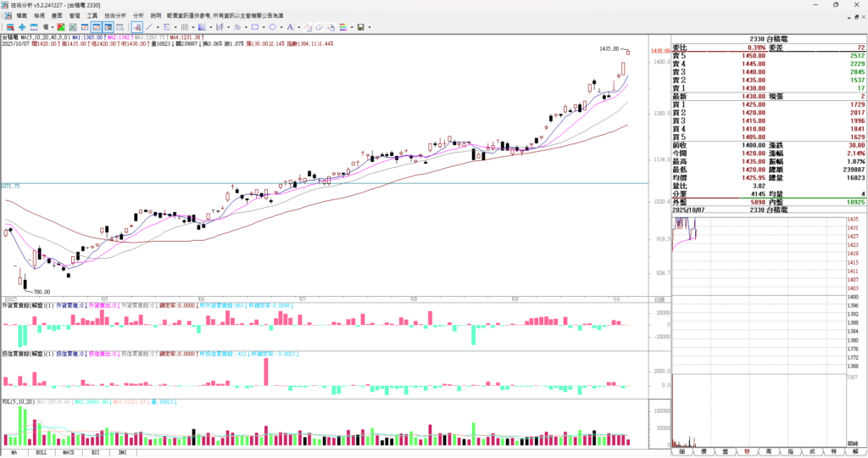Switch to the MACD indicator tab
Screen dimensions: 868x458
click(69, 453)
